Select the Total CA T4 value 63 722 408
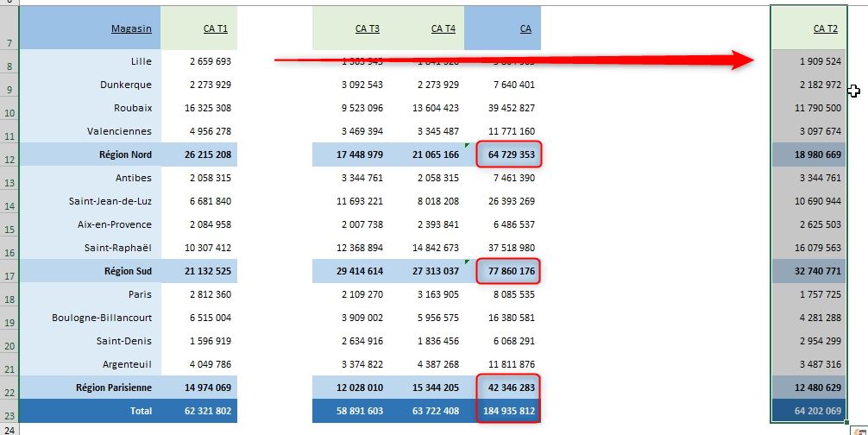The width and height of the screenshot is (868, 435). tap(426, 411)
